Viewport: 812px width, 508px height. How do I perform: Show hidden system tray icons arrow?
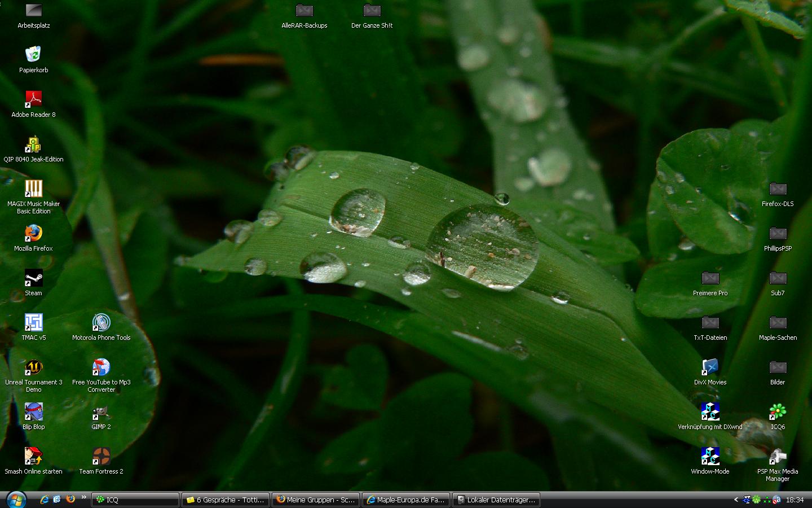coord(735,500)
